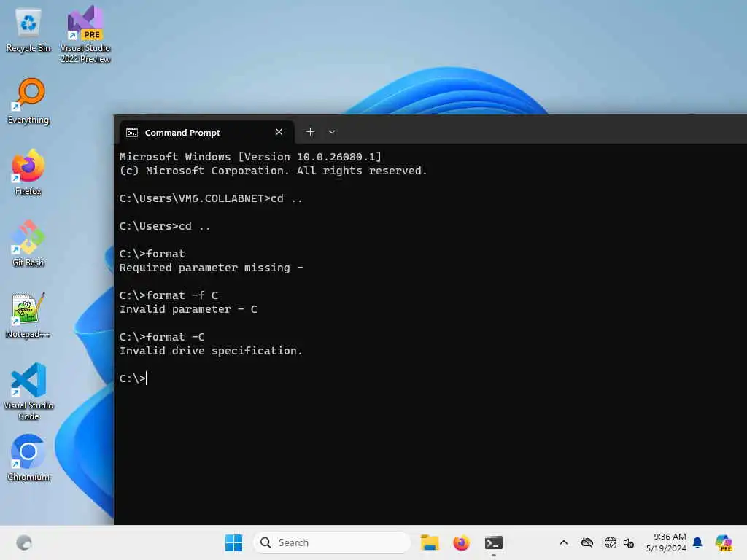The image size is (747, 560).
Task: Click the Command Prompt tab icon
Action: coord(132,133)
